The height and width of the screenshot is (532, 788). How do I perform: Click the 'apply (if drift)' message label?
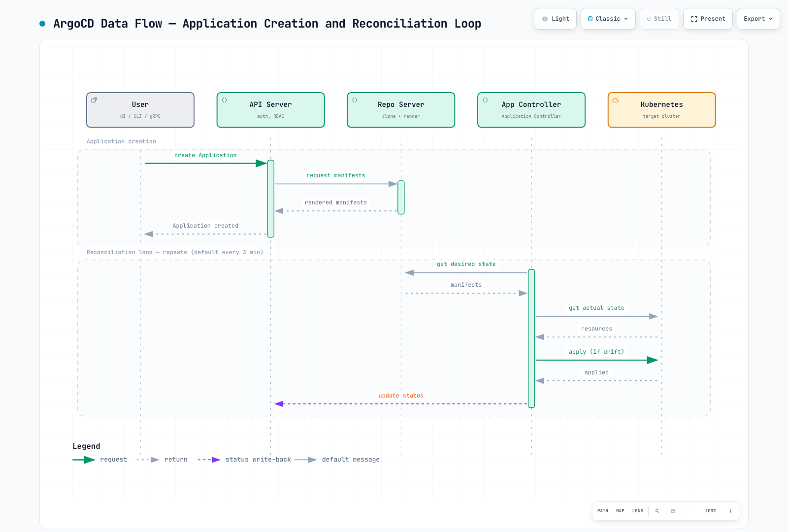(x=596, y=352)
